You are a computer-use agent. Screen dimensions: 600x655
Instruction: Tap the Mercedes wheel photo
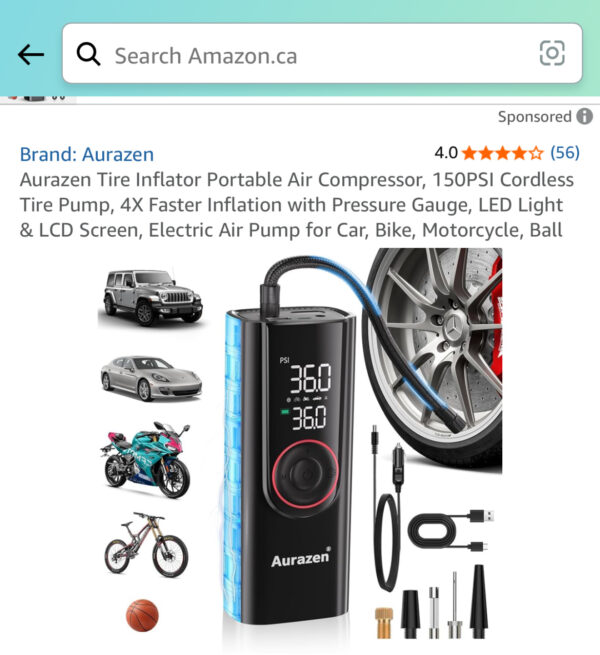tap(435, 359)
